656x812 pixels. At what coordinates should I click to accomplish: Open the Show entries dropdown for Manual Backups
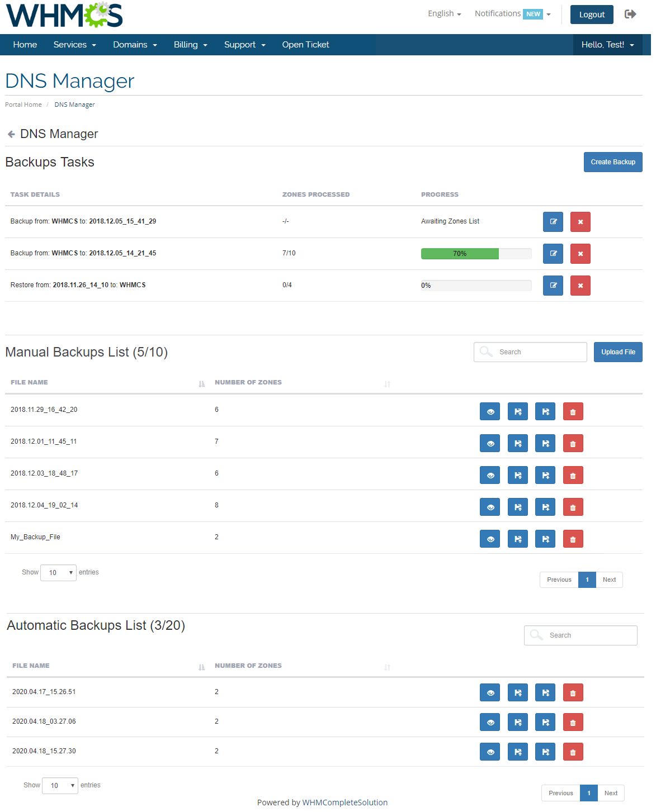pyautogui.click(x=58, y=572)
